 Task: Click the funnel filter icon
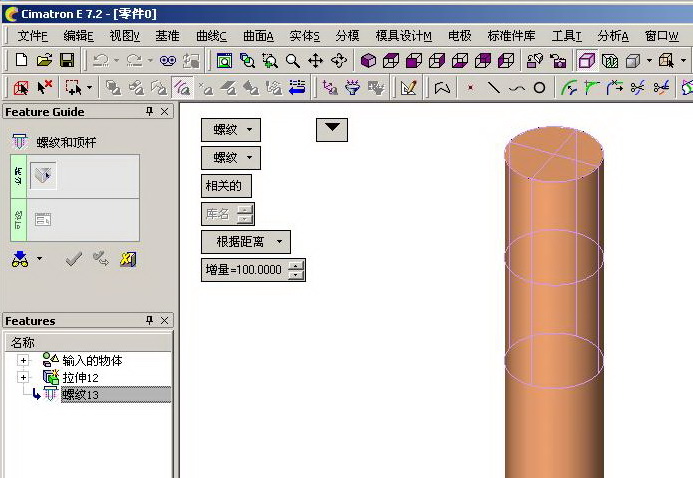point(353,88)
